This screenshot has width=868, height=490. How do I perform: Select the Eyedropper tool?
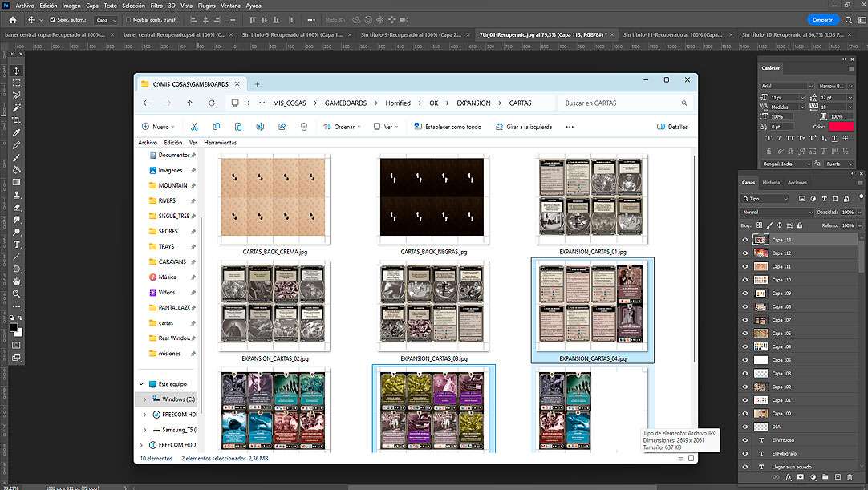(16, 133)
